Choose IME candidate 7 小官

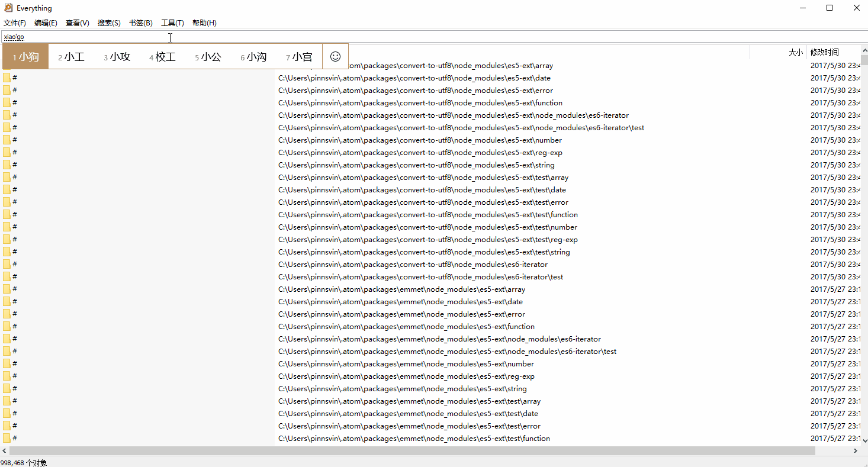pos(299,57)
